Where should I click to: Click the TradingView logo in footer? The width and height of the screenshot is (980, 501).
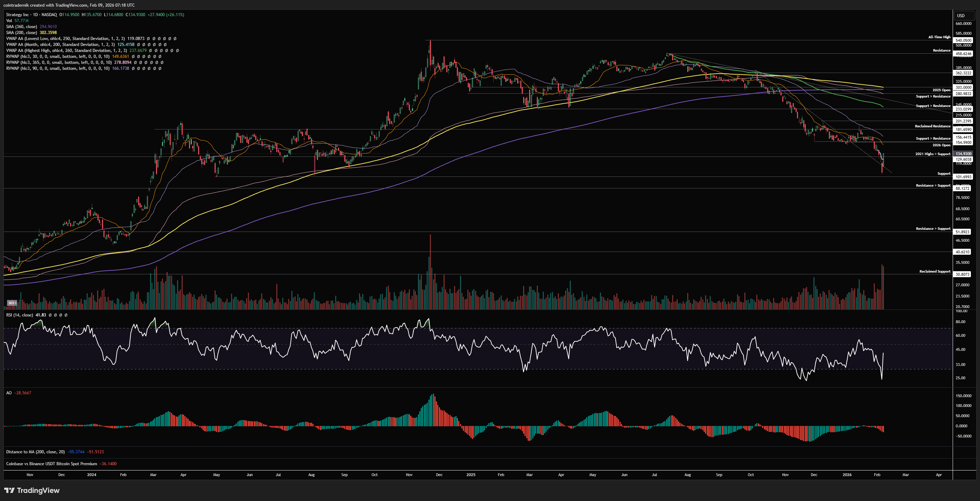pyautogui.click(x=32, y=490)
